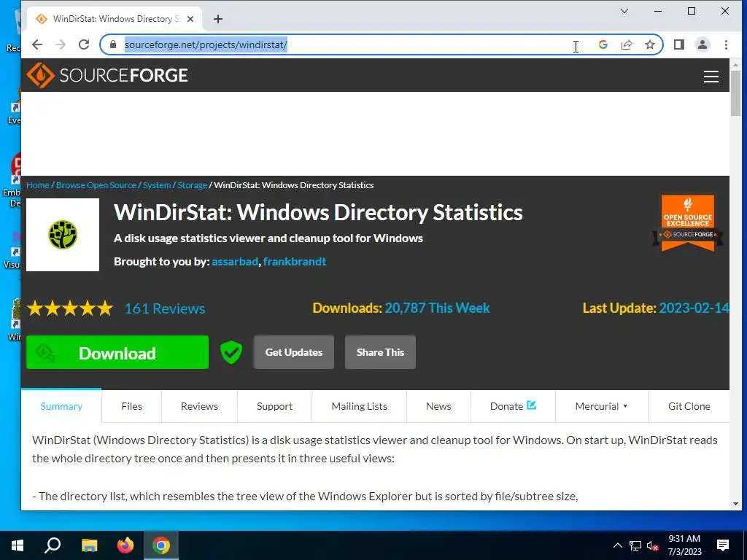Open the System breadcrumb link
The image size is (747, 560).
157,185
